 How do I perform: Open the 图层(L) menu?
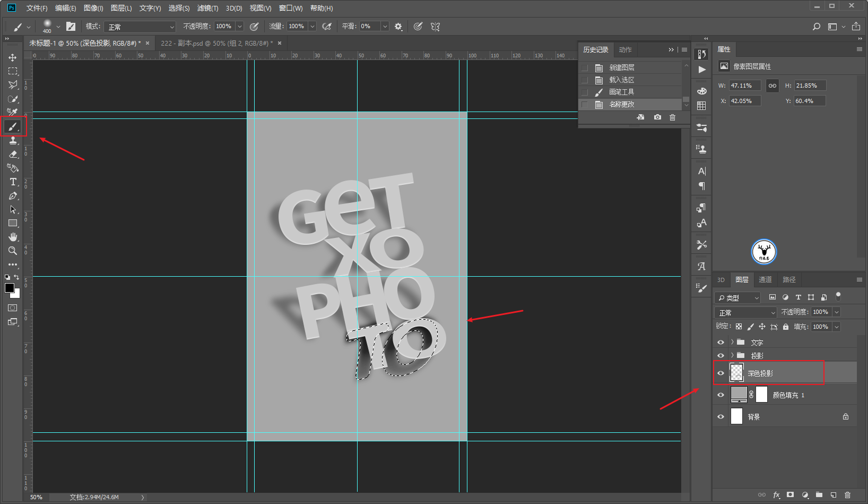[x=121, y=8]
